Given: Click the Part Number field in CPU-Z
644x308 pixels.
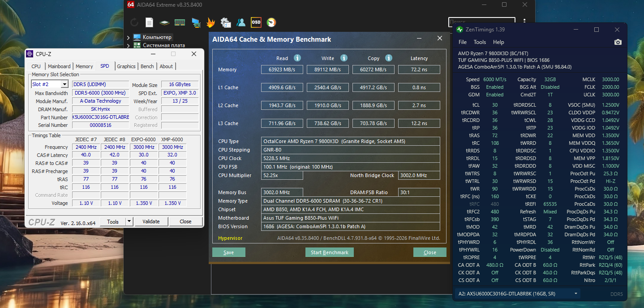Looking at the screenshot, I should (x=100, y=117).
